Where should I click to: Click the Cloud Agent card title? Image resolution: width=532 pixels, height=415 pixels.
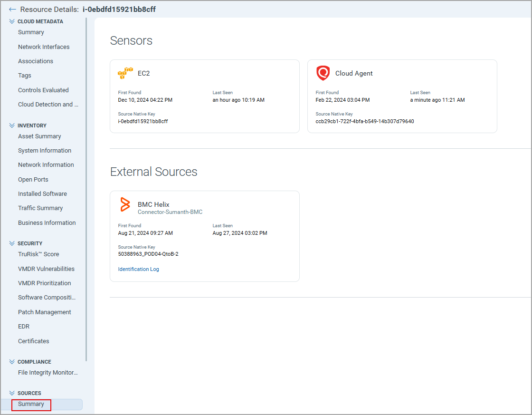pyautogui.click(x=354, y=73)
